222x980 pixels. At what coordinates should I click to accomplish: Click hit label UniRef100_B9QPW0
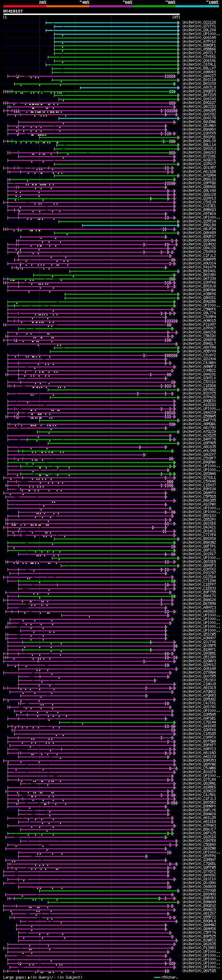(199, 463)
